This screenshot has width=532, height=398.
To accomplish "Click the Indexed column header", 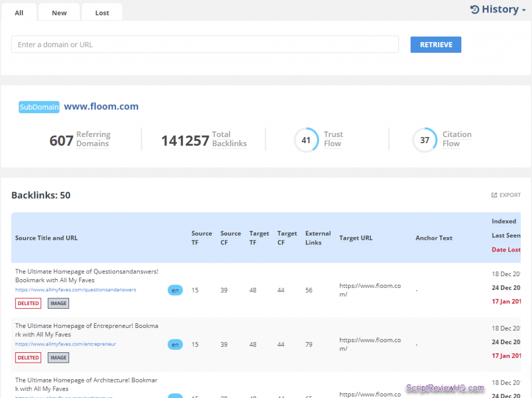I will click(x=504, y=222).
